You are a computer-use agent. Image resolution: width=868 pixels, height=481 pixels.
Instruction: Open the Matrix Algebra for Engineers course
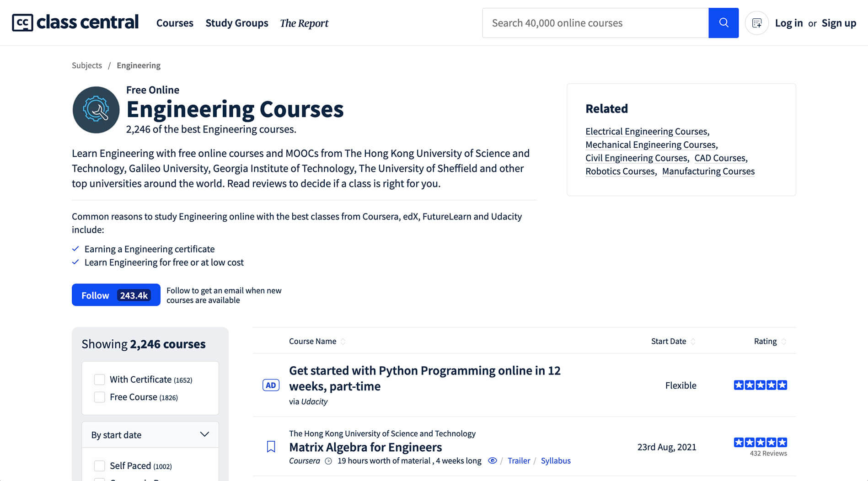coord(365,447)
